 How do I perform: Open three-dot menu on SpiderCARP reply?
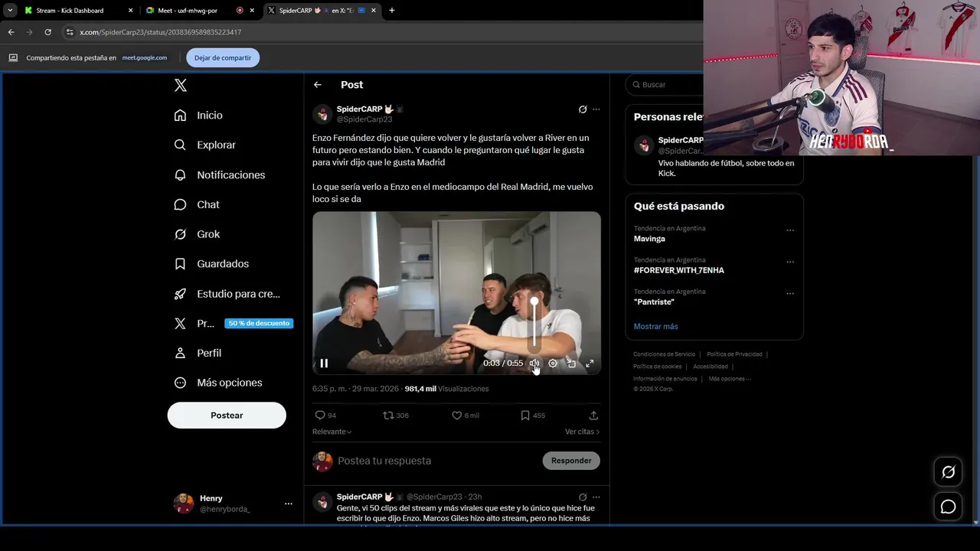point(596,497)
